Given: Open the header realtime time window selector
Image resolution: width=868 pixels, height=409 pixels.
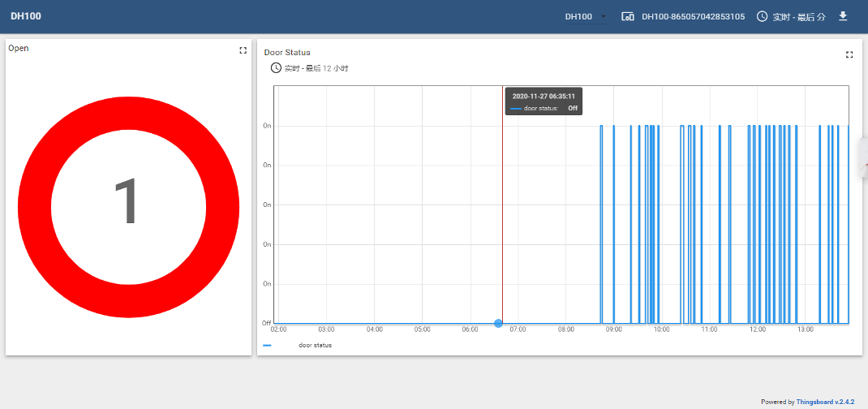Looking at the screenshot, I should point(798,16).
